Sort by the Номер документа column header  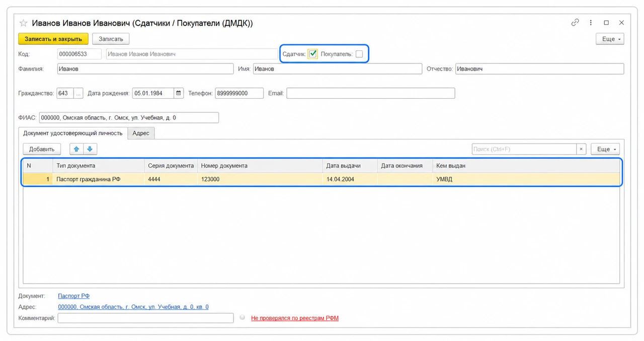click(x=260, y=166)
